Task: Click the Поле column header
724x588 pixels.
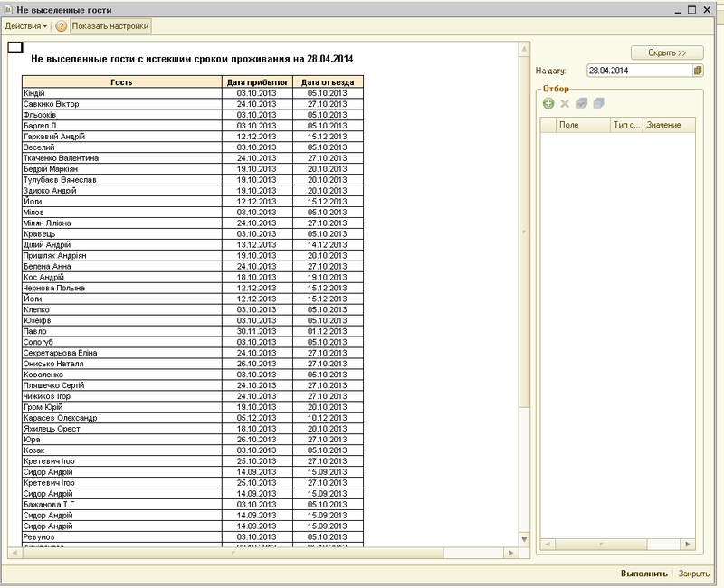Action: click(582, 125)
